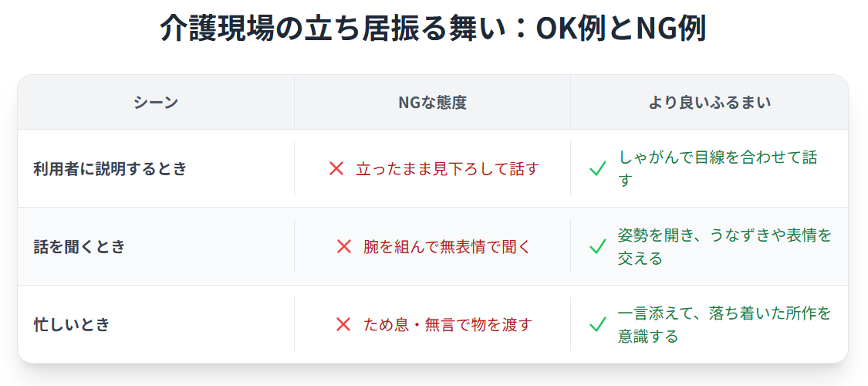Click the text 一言添えて、落ち着いた所作を意識する
The width and height of the screenshot is (868, 386).
coord(724,324)
